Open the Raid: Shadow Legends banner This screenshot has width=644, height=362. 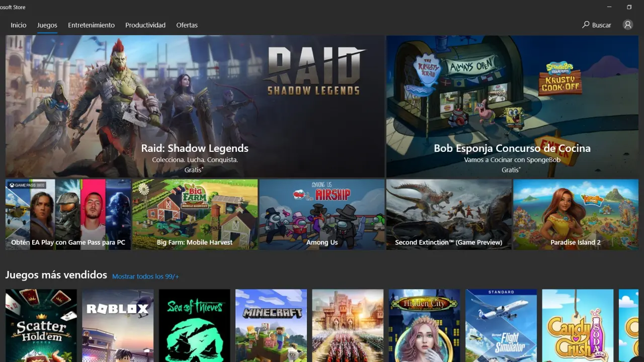[195, 106]
